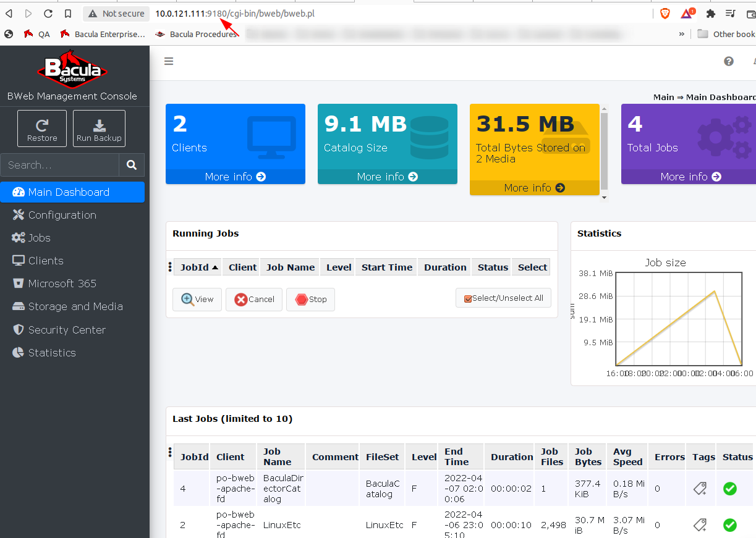Open the Bacula Enterprise bookmark
756x538 pixels.
(x=103, y=34)
